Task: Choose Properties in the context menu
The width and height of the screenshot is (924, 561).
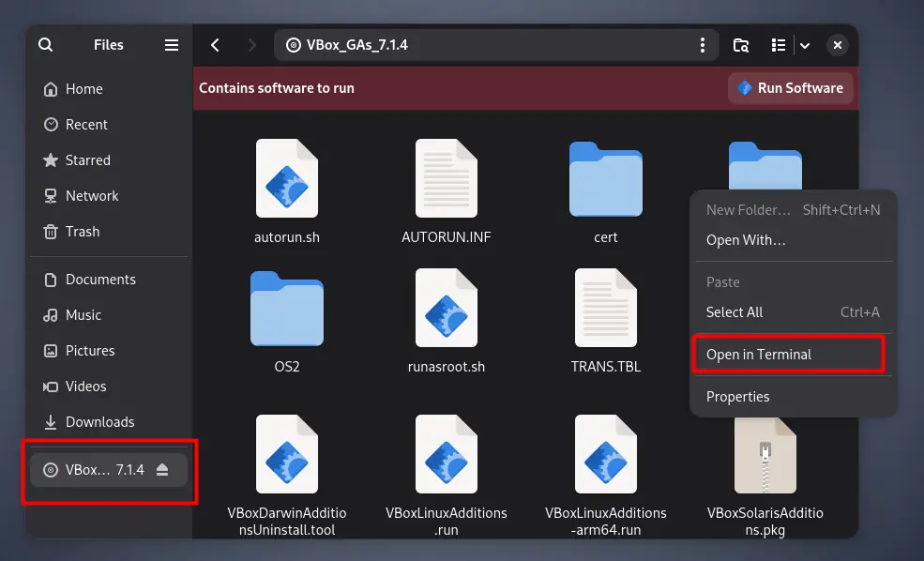Action: pyautogui.click(x=737, y=397)
